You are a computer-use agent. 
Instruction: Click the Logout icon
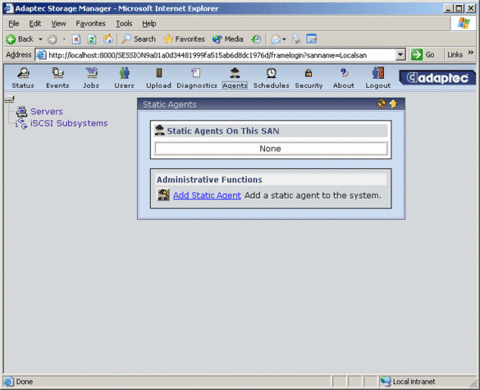378,73
